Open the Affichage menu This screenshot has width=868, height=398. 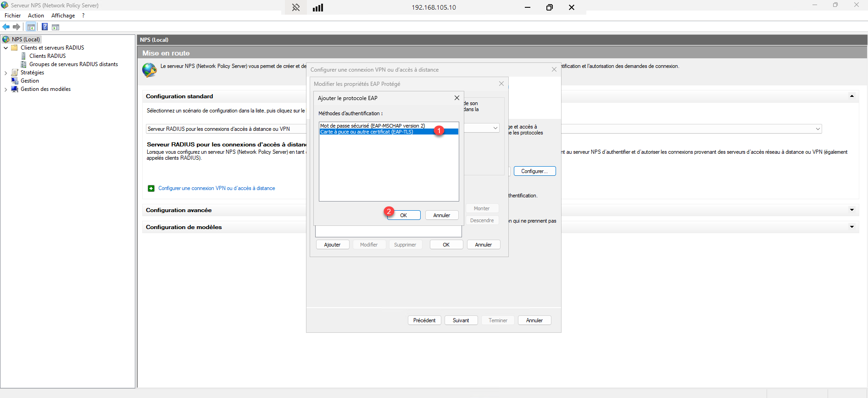63,16
